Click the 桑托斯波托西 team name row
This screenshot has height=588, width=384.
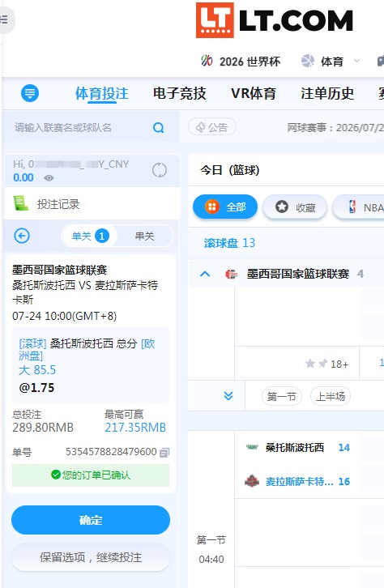tap(295, 447)
